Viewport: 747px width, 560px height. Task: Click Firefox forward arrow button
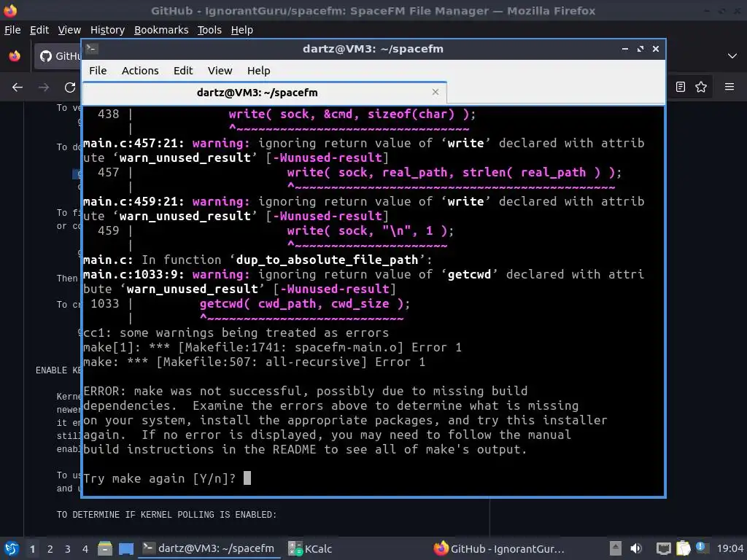click(44, 87)
